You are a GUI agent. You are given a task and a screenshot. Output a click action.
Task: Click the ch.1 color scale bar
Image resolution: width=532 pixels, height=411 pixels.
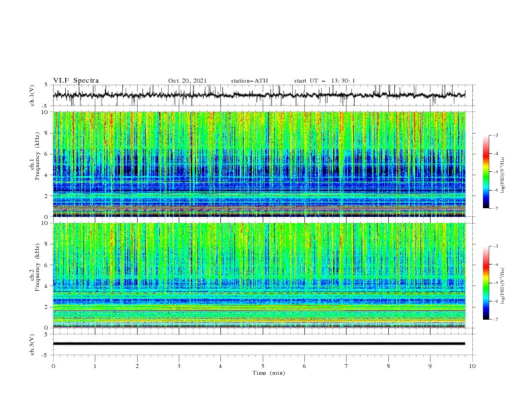pos(486,172)
